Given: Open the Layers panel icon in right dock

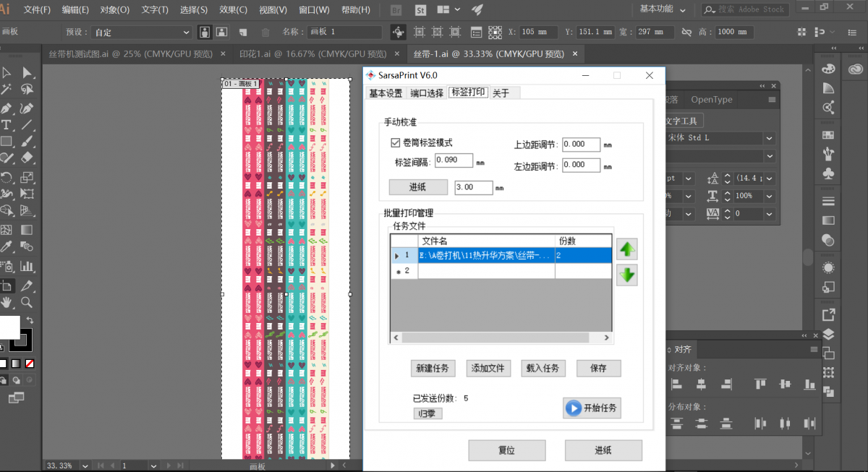Looking at the screenshot, I should pos(828,334).
